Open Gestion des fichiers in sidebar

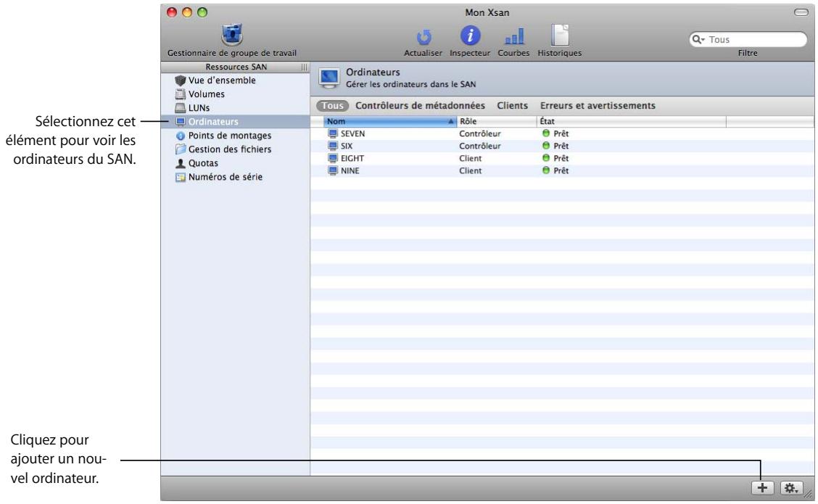230,149
